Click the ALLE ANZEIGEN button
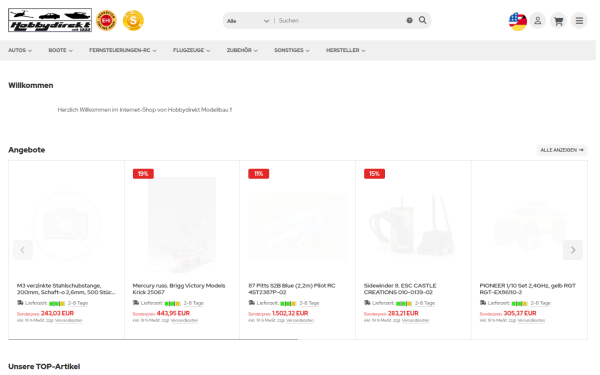 [x=562, y=150]
